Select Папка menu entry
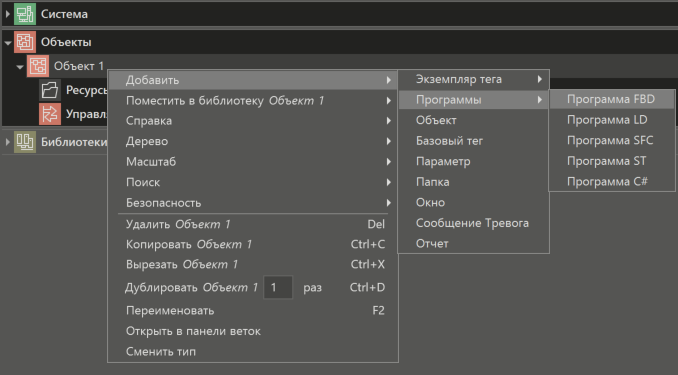This screenshot has height=375, width=678. (473, 182)
